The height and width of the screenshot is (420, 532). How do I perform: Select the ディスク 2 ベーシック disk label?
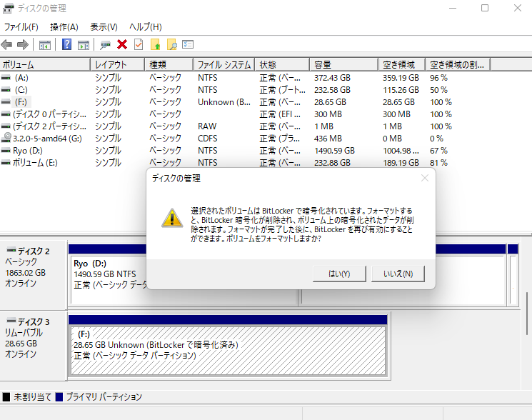(x=34, y=275)
